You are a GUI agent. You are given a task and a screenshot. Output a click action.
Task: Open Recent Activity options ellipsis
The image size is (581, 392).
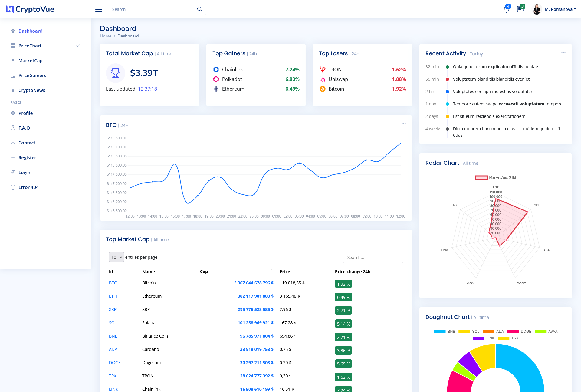[x=563, y=52]
